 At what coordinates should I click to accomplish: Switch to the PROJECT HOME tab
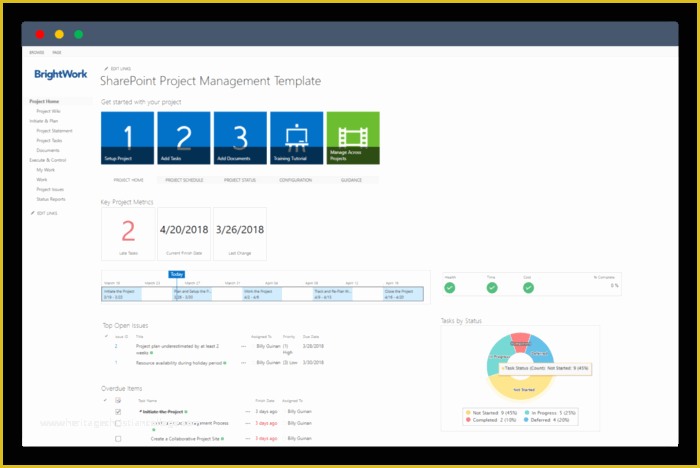[129, 180]
